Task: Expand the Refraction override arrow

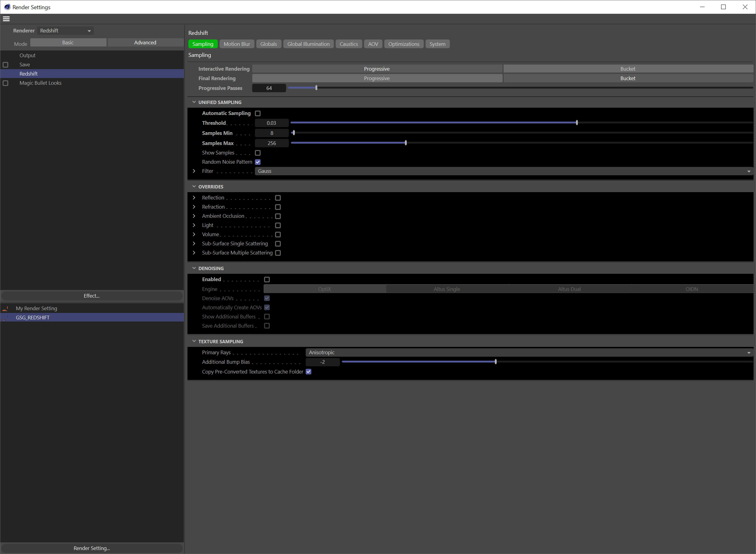Action: (x=194, y=207)
